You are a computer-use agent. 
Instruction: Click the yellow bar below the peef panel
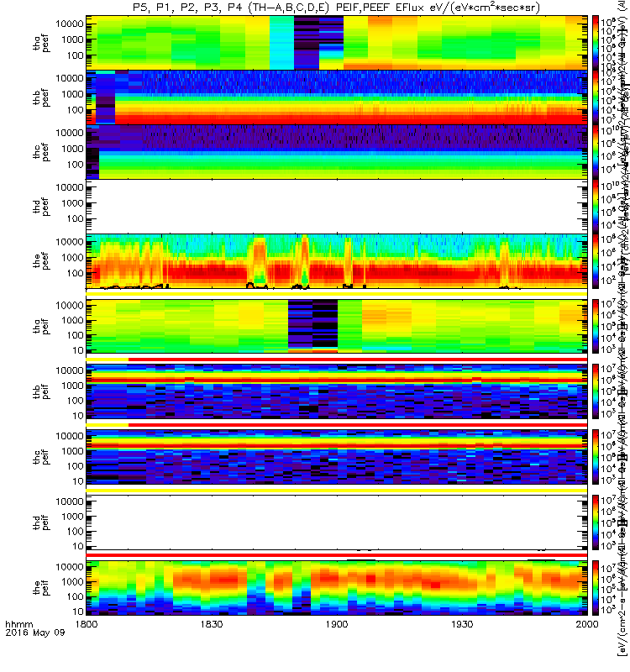click(x=337, y=294)
